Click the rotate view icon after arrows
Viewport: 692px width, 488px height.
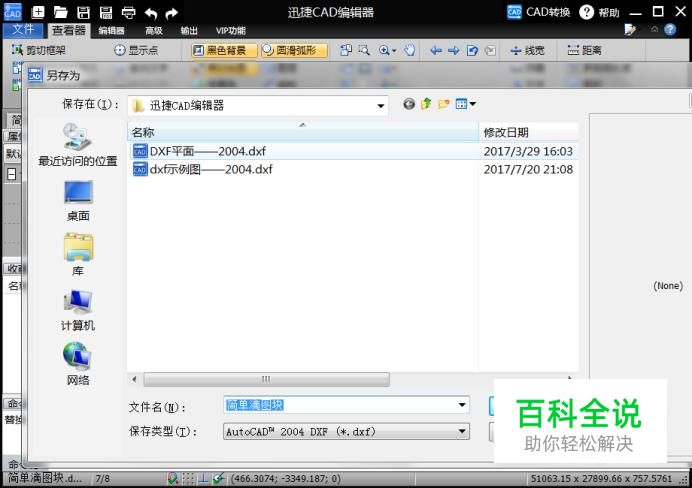point(472,50)
